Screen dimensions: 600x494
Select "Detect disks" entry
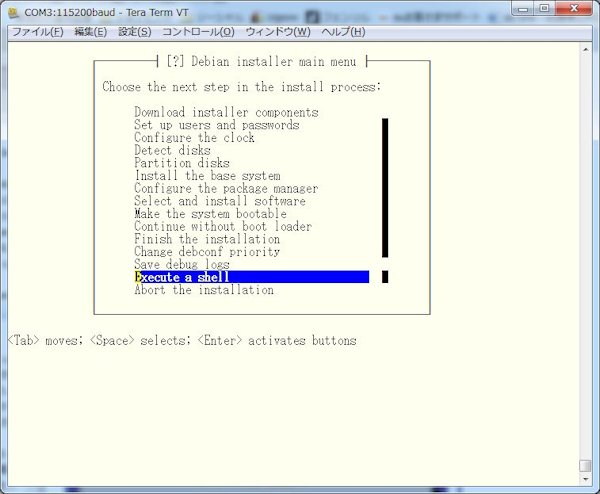[172, 150]
